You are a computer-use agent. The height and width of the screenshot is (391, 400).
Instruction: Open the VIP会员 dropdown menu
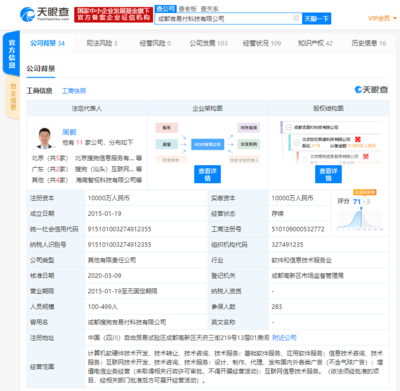382,18
